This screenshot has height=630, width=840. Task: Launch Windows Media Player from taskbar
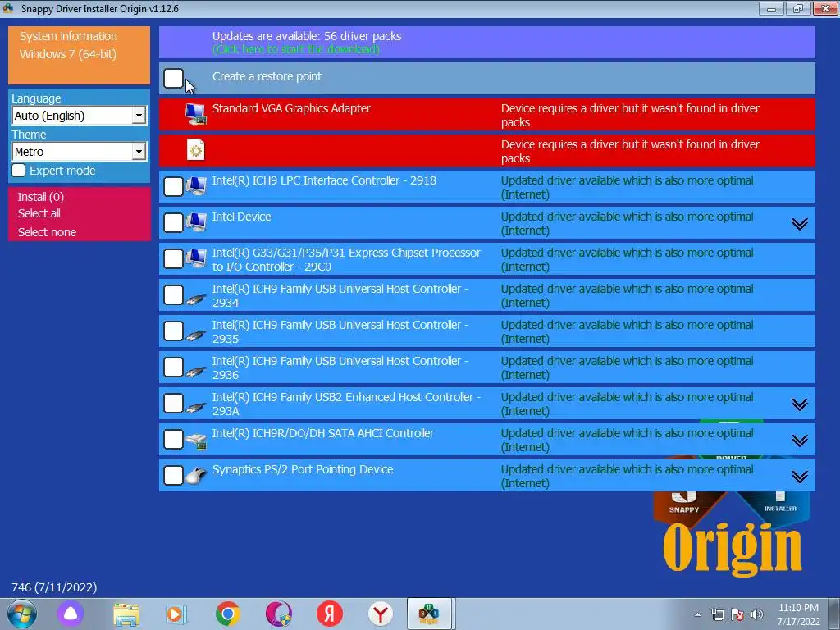pos(176,614)
